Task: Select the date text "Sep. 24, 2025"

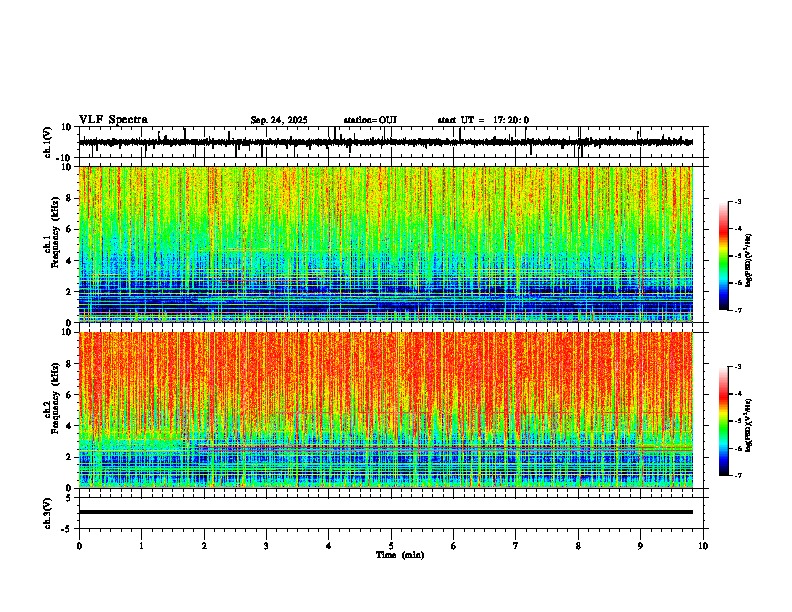Action: (x=279, y=120)
